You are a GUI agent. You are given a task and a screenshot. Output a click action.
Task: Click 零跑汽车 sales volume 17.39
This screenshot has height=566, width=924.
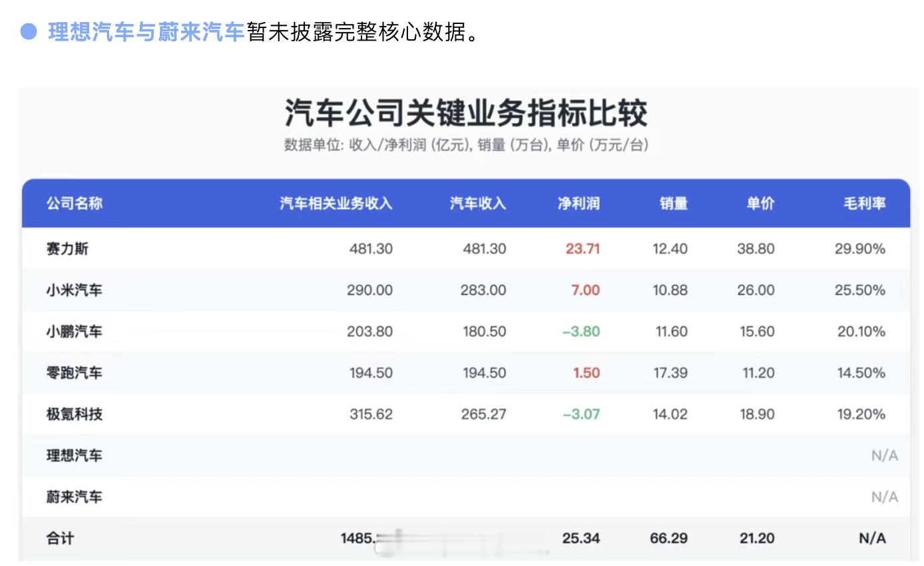[x=670, y=373]
